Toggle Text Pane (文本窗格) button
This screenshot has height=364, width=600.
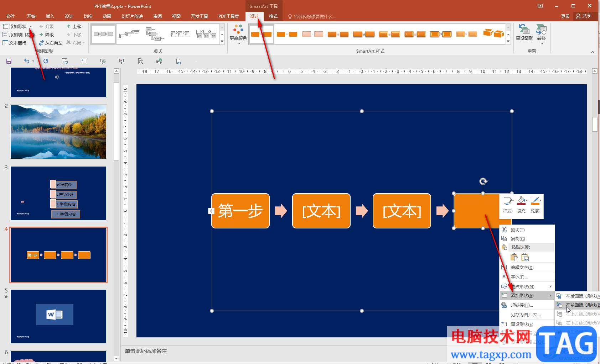[15, 43]
